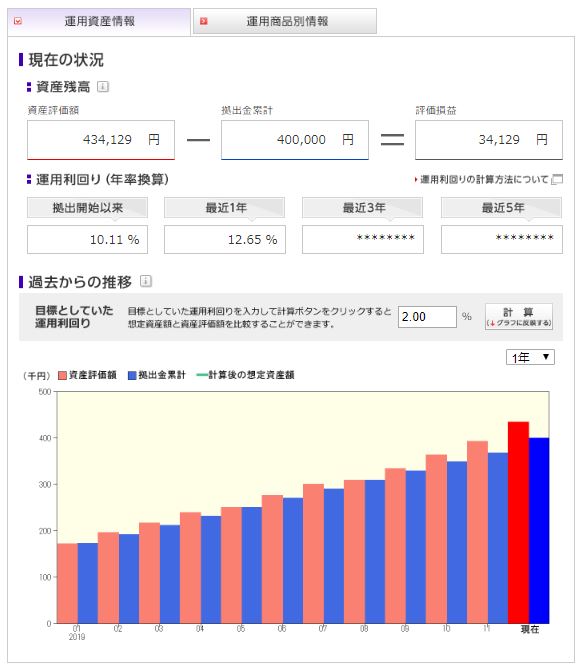Open the 1年 period dropdown
585x671 pixels.
530,357
